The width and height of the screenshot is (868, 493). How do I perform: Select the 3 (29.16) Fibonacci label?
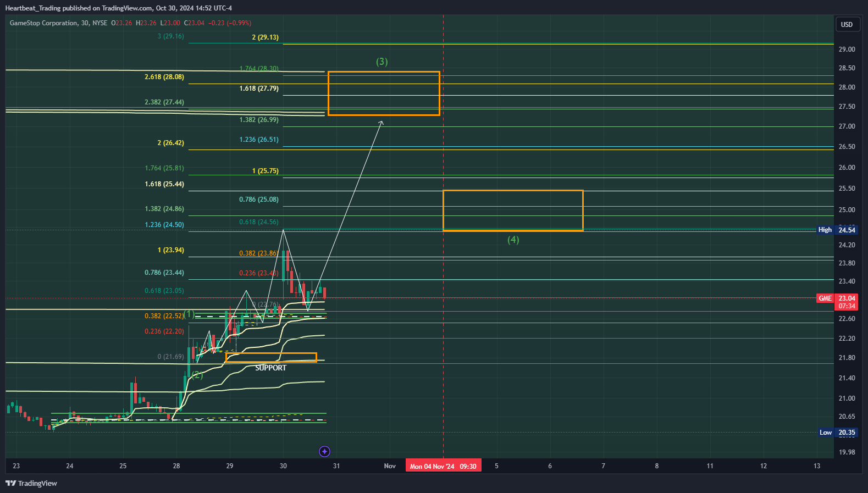pyautogui.click(x=171, y=36)
